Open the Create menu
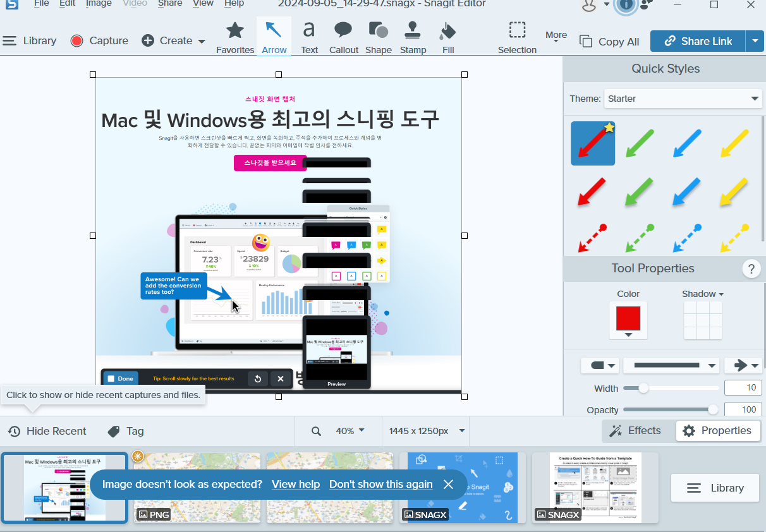This screenshot has width=766, height=532. tap(173, 40)
